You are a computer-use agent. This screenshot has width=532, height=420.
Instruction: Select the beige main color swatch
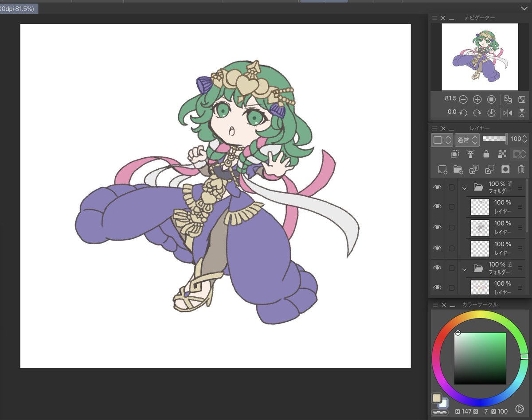click(x=437, y=398)
